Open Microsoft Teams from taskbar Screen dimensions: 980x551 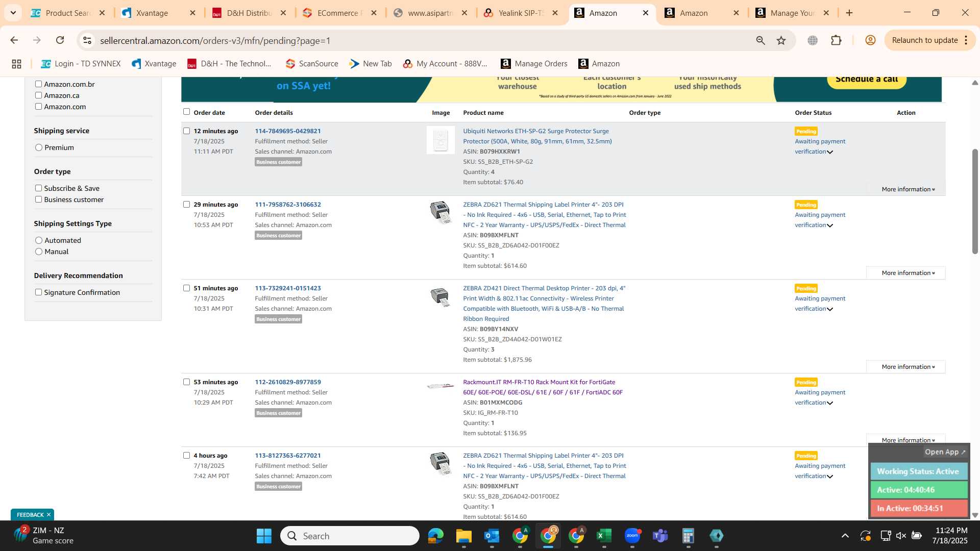pyautogui.click(x=660, y=536)
